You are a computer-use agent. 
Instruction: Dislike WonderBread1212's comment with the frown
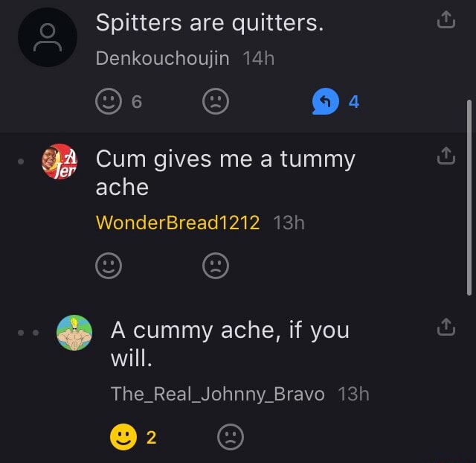216,266
